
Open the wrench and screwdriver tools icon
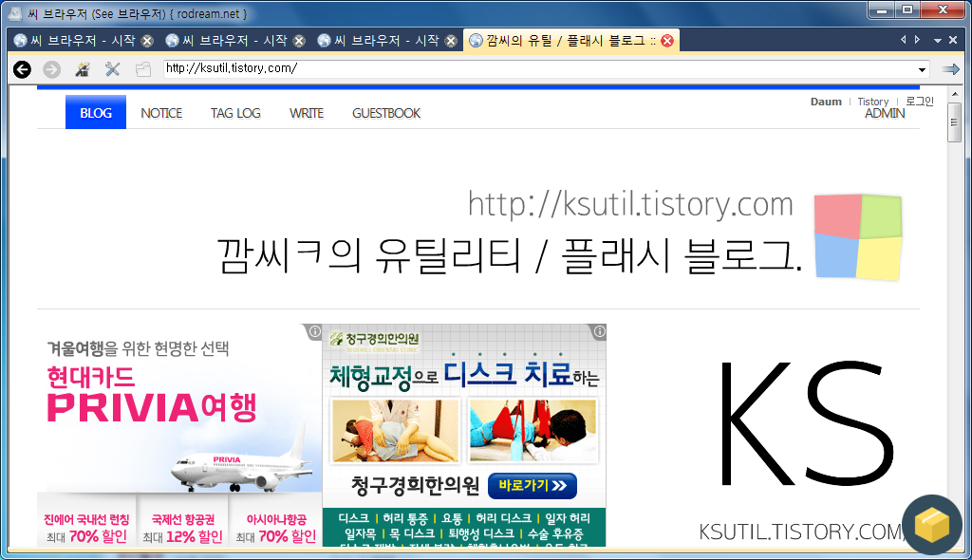[112, 69]
